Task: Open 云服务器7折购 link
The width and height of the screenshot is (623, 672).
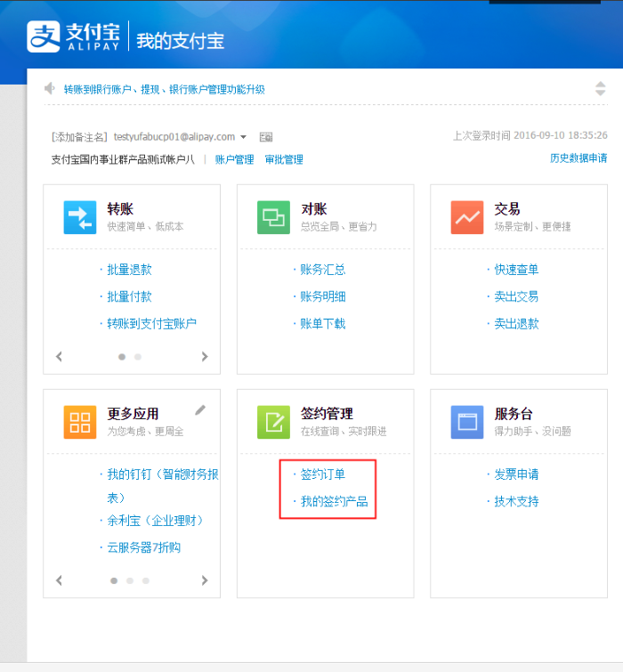Action: pos(144,547)
